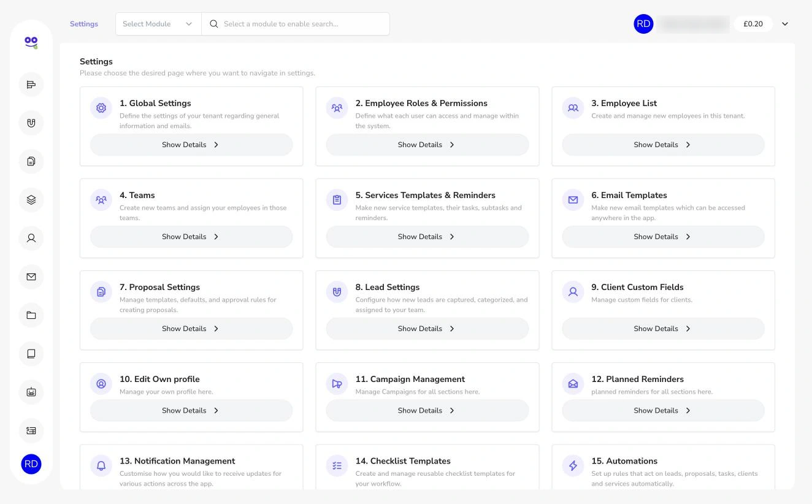Viewport: 812px width, 504px height.
Task: Show Details for Client Custom Fields
Action: pyautogui.click(x=663, y=329)
